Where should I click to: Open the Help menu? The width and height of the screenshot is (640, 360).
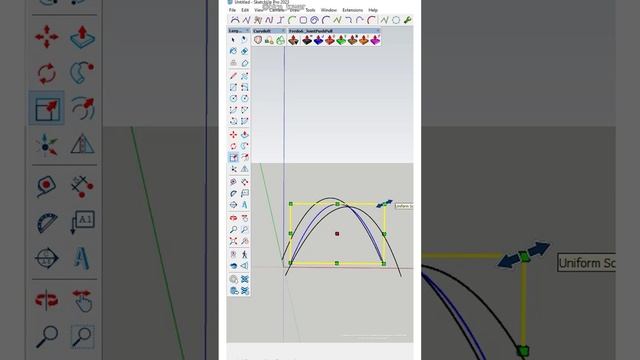click(373, 10)
